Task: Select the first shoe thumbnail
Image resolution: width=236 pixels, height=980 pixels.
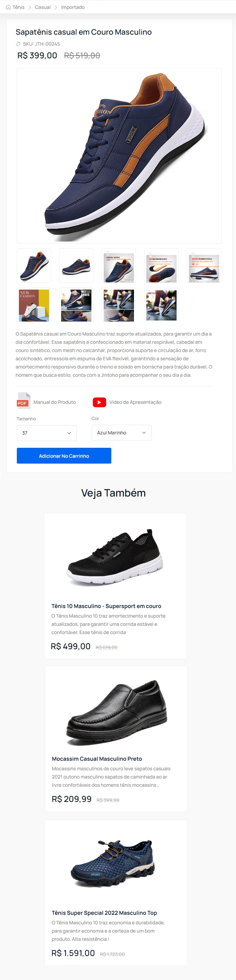Action: tap(34, 266)
